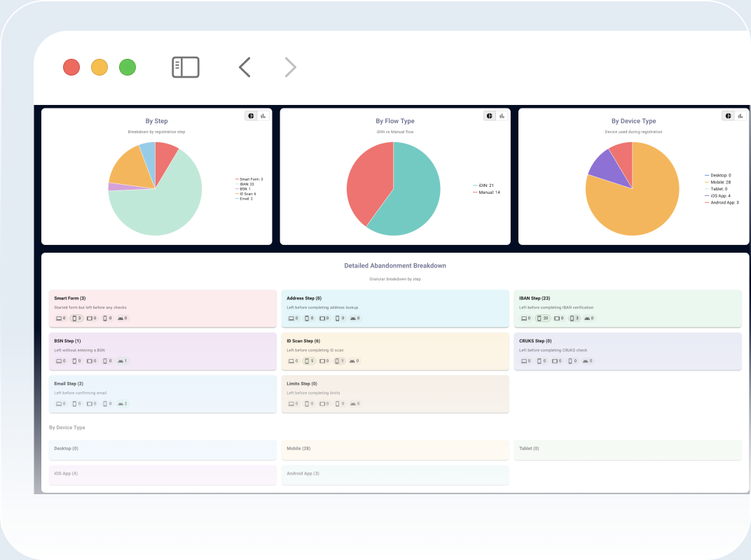Click the tablet chip in CRUKS Step card
Screen dimensions: 751x560
tap(556, 361)
